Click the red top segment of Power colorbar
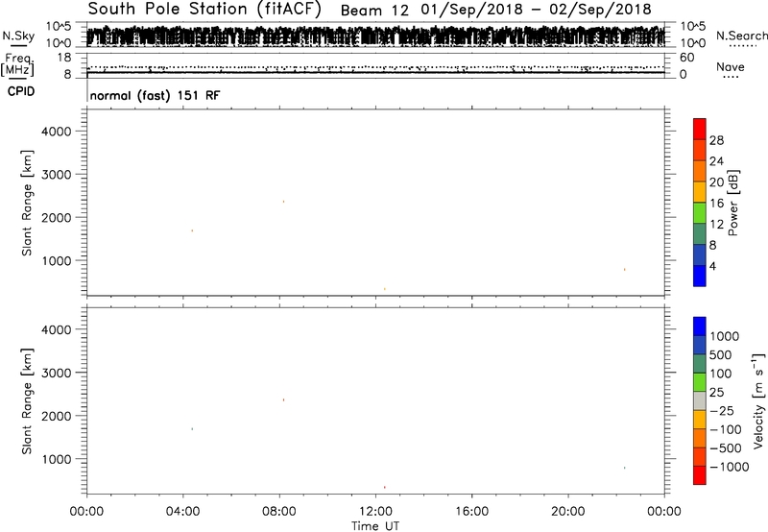This screenshot has height=532, width=768. 700,130
